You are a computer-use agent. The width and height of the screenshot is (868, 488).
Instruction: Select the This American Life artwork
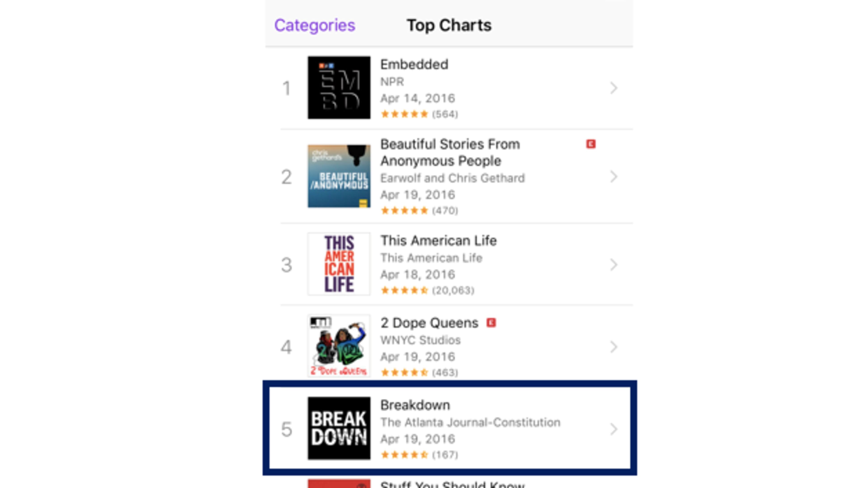click(339, 264)
